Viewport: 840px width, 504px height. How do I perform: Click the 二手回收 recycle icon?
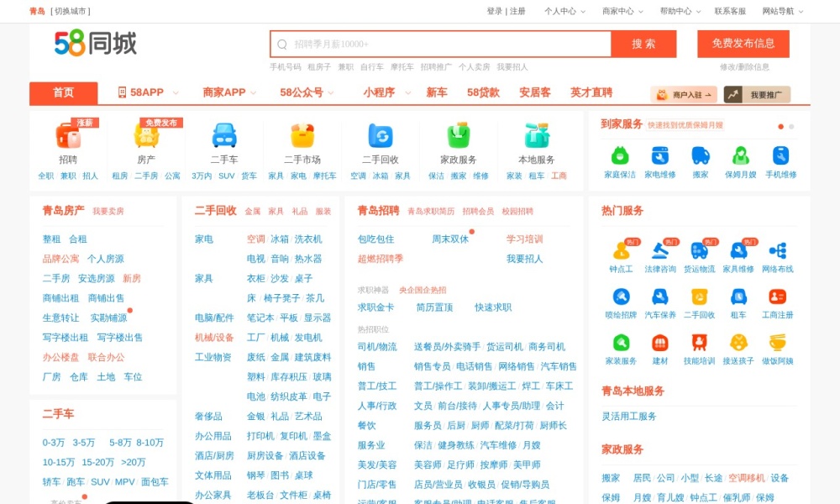pyautogui.click(x=381, y=135)
